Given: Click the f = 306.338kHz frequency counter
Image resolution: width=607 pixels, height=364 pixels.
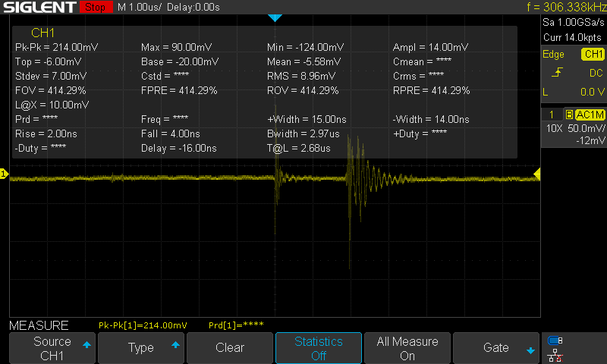Looking at the screenshot, I should pyautogui.click(x=566, y=7).
